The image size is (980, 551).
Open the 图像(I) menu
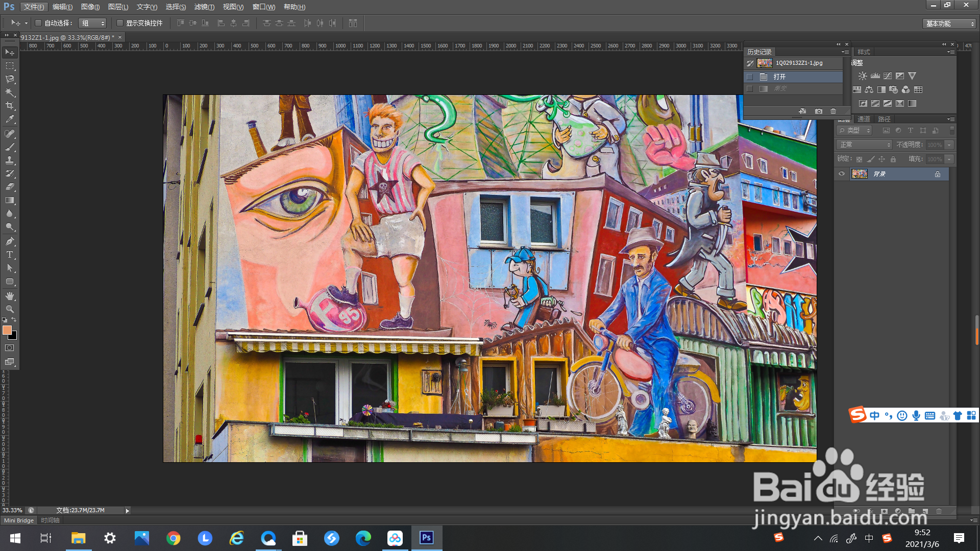pos(90,7)
